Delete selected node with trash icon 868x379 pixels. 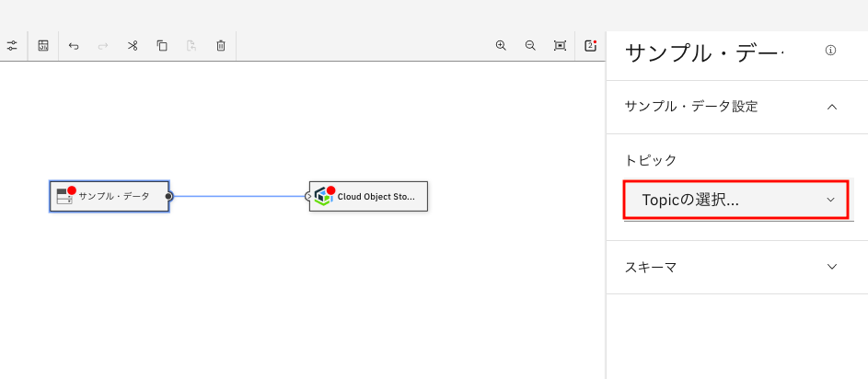(220, 46)
